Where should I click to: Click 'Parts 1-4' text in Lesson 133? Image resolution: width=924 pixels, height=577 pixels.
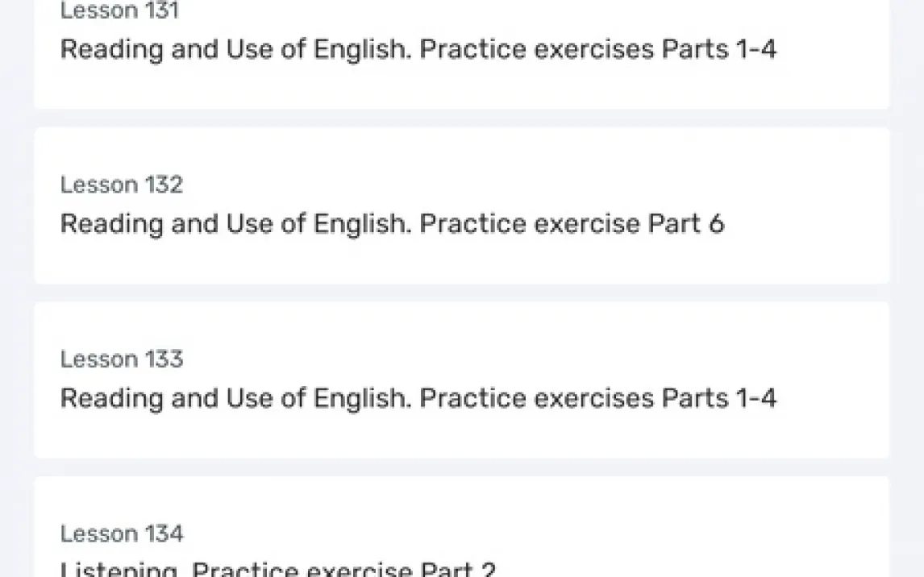point(719,398)
